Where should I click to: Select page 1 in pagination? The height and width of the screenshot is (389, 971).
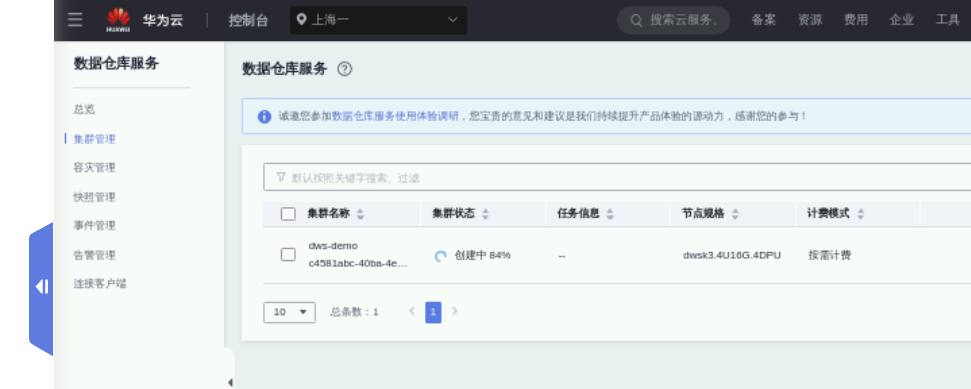point(433,312)
